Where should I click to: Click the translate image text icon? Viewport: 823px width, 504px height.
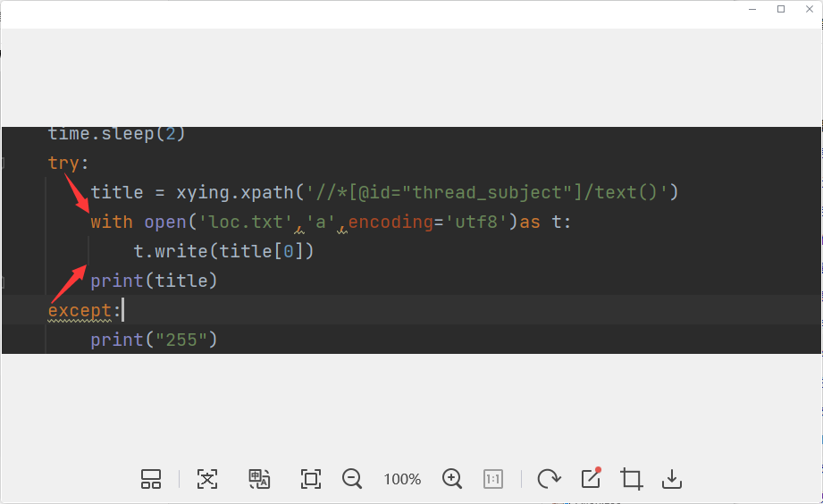click(x=259, y=479)
